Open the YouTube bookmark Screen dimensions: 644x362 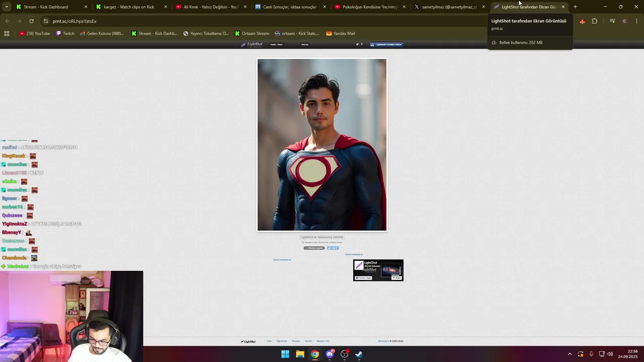pyautogui.click(x=35, y=33)
